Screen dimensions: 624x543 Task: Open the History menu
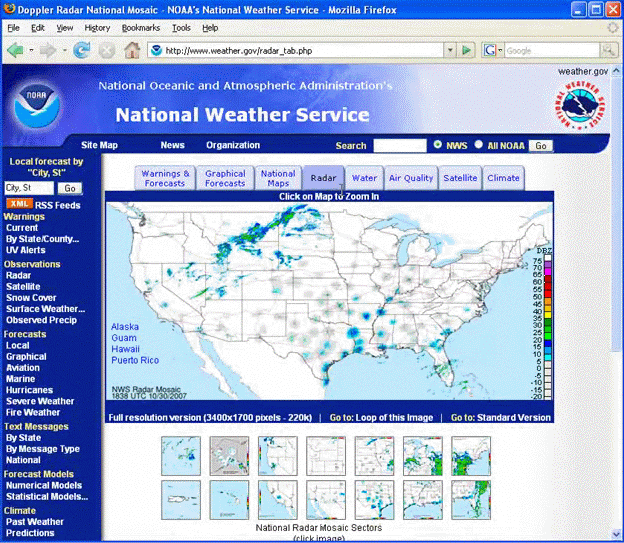click(x=97, y=28)
